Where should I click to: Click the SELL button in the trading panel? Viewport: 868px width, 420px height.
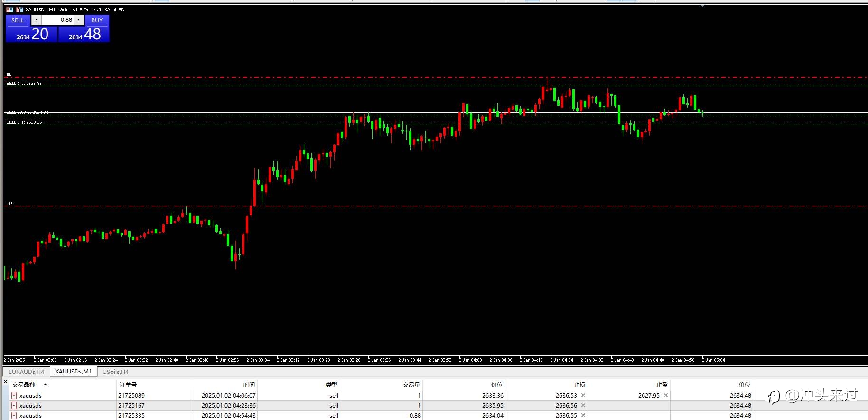click(18, 20)
